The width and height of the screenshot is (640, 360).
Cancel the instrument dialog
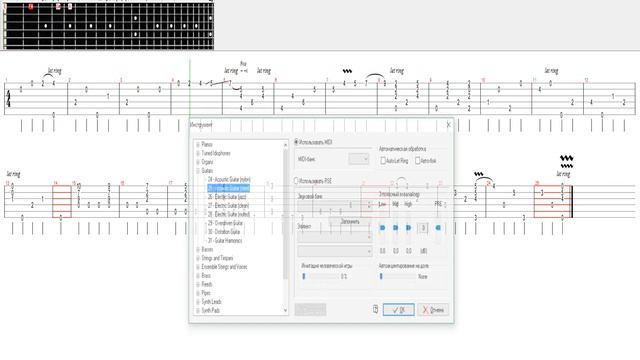[x=433, y=310]
